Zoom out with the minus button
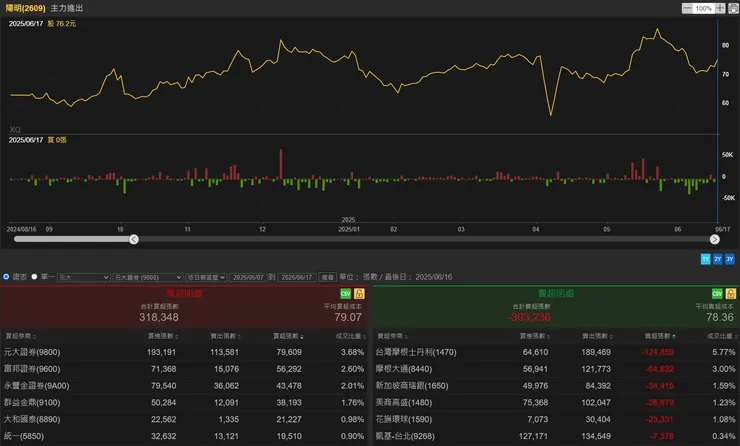Screen dimensions: 740x446 coord(687,8)
